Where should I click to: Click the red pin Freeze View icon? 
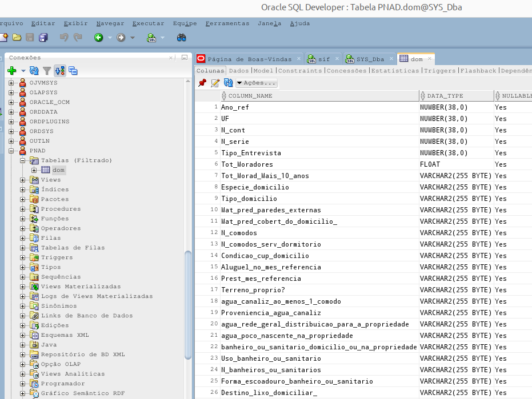(x=202, y=83)
